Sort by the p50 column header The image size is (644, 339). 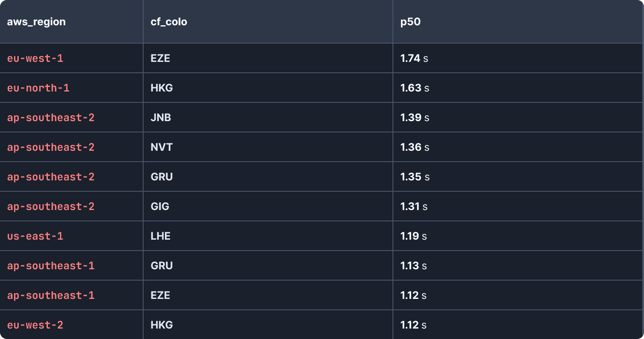(410, 22)
